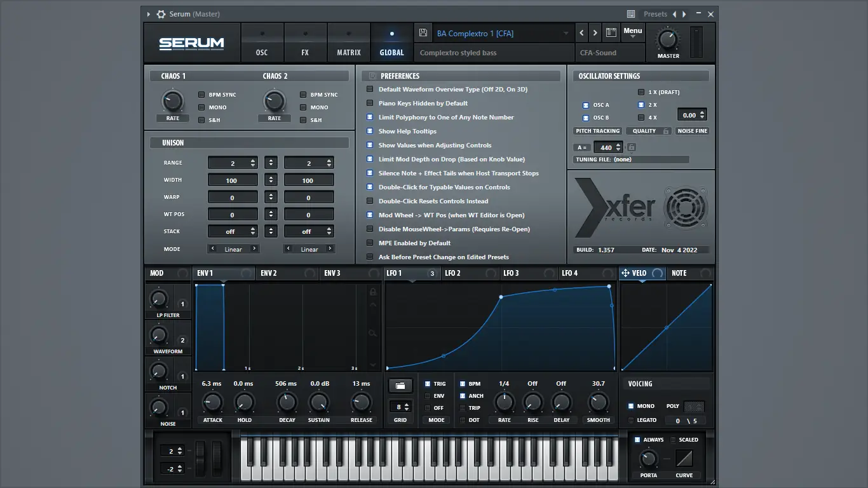Open the preset browser icon next to Menu
Screen dimensions: 868x488
pyautogui.click(x=611, y=33)
